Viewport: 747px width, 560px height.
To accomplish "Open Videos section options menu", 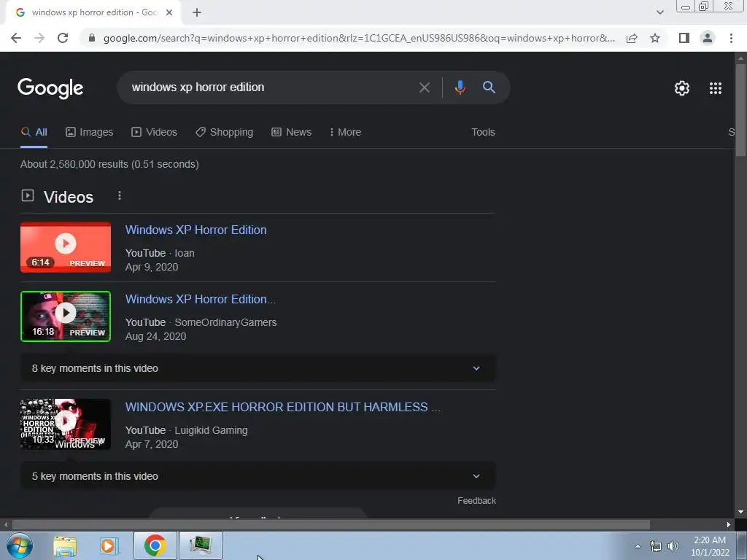I will (120, 195).
